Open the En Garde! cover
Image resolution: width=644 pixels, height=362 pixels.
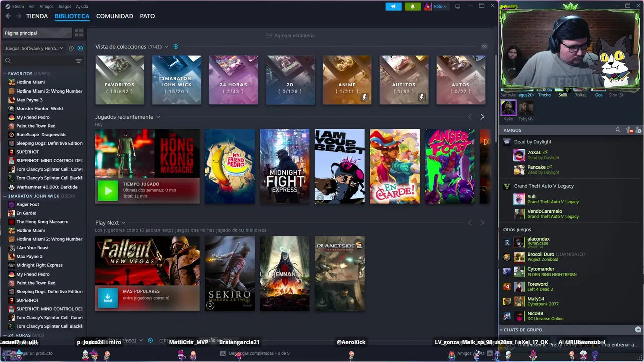tap(394, 166)
